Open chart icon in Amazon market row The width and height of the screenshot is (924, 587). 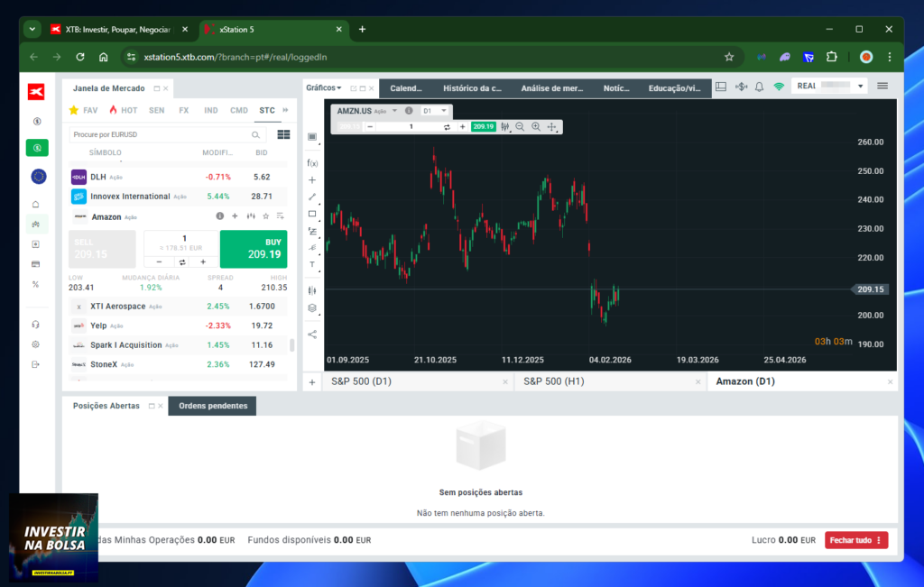pos(251,216)
